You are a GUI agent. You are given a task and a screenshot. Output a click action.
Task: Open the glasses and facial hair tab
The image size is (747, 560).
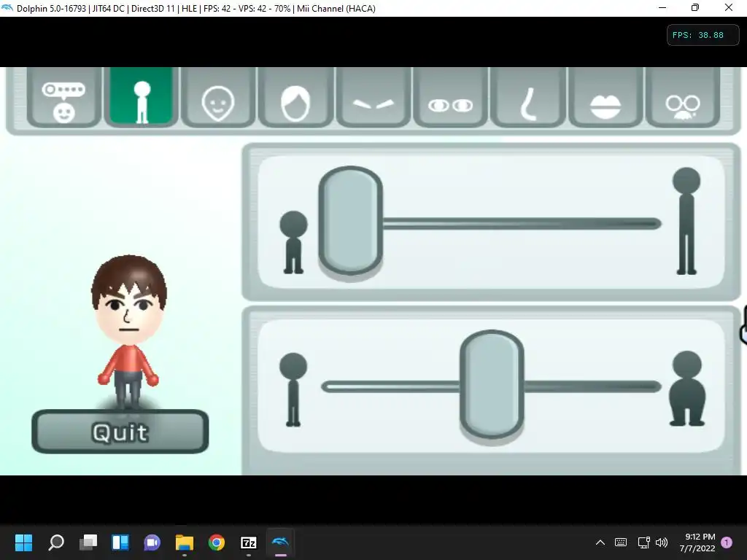[683, 98]
